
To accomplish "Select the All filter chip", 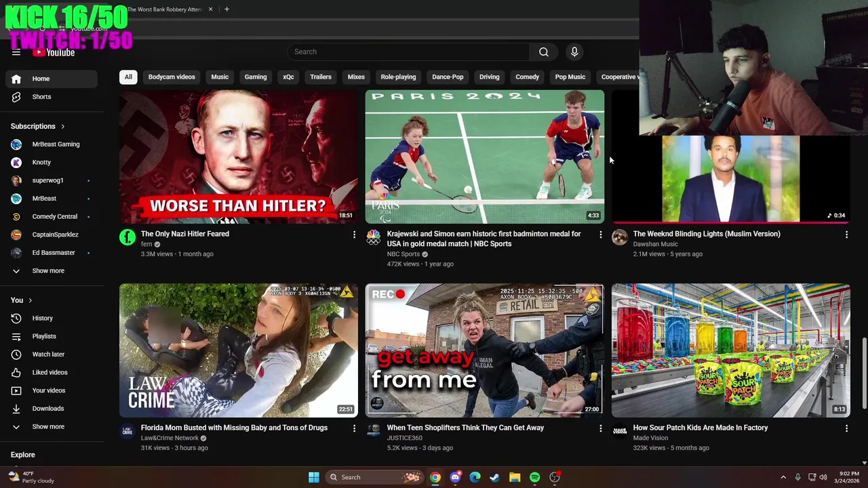I will coord(128,77).
